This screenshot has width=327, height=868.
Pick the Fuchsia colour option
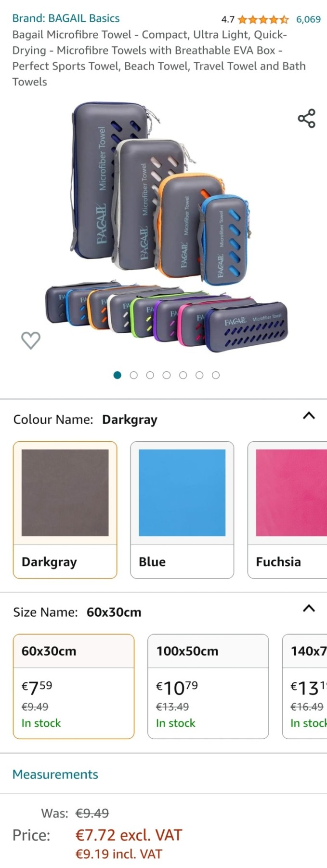pyautogui.click(x=288, y=510)
